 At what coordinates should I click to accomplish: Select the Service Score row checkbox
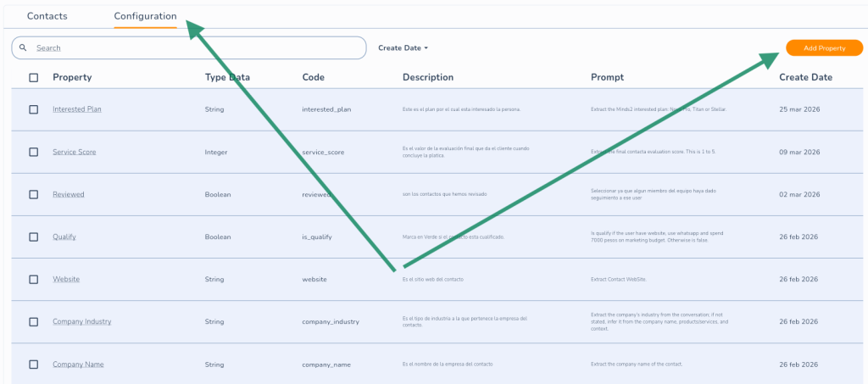(x=34, y=152)
